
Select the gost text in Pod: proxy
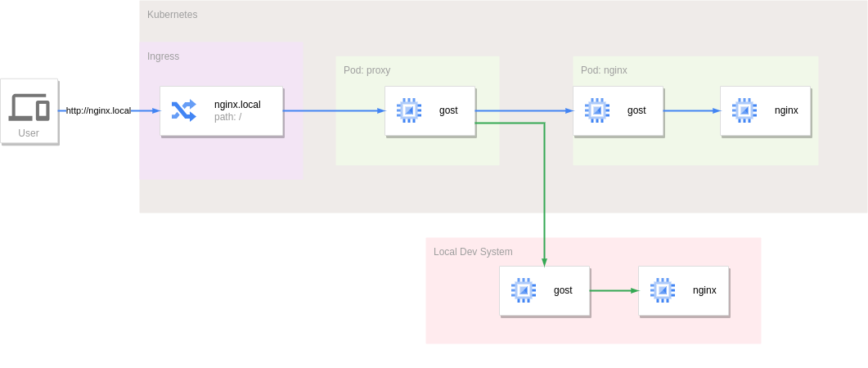click(448, 110)
